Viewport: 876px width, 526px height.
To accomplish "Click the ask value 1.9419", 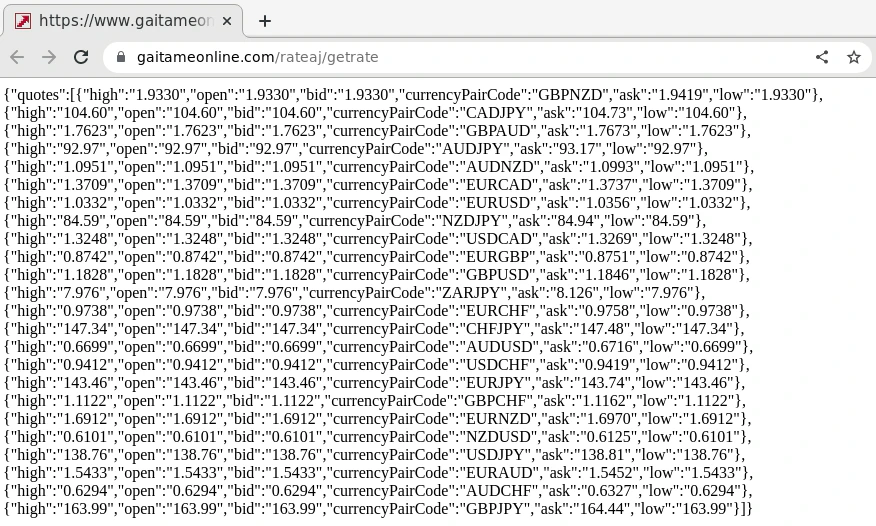I will (680, 94).
